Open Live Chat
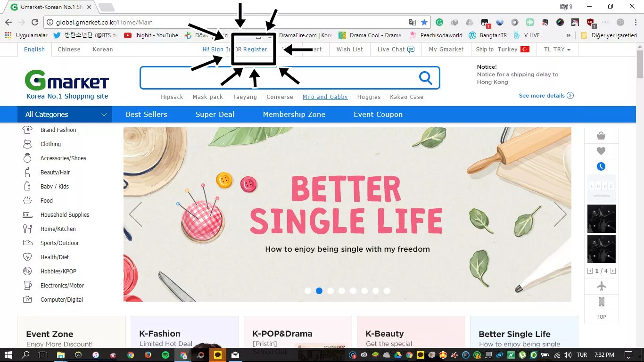 396,49
